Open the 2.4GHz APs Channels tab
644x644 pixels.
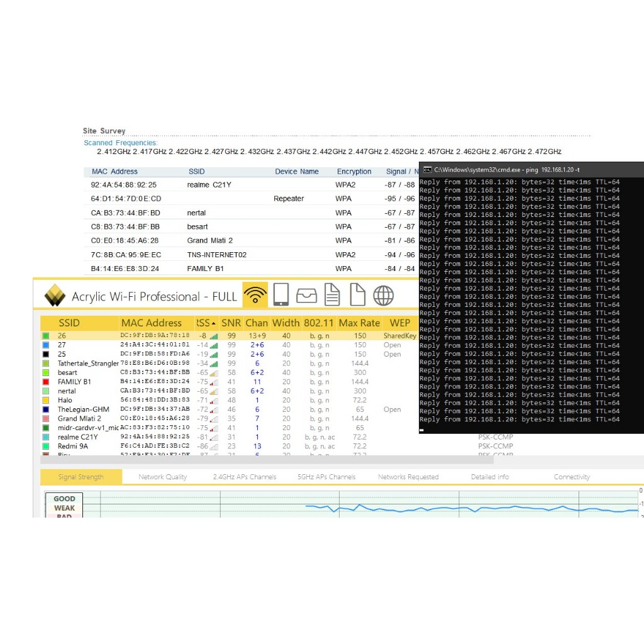245,477
